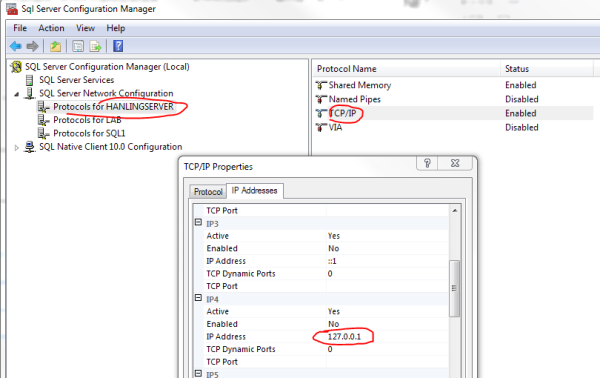
Task: Select the VIA protocol row
Action: 454,127
